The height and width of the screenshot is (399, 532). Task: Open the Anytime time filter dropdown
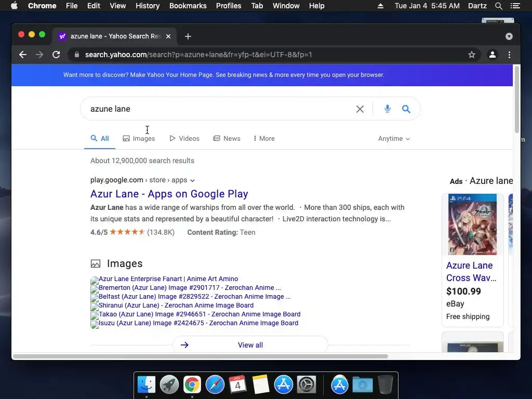pos(394,138)
